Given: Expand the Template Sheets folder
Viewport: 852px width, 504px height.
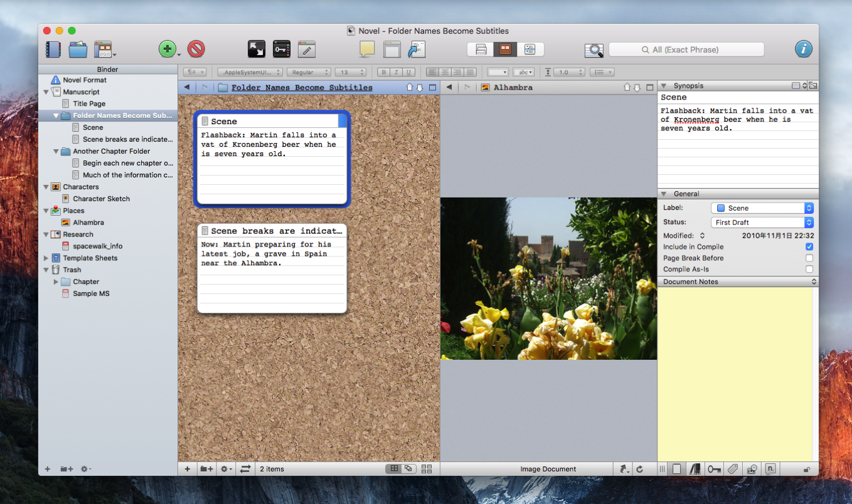Looking at the screenshot, I should coord(46,258).
